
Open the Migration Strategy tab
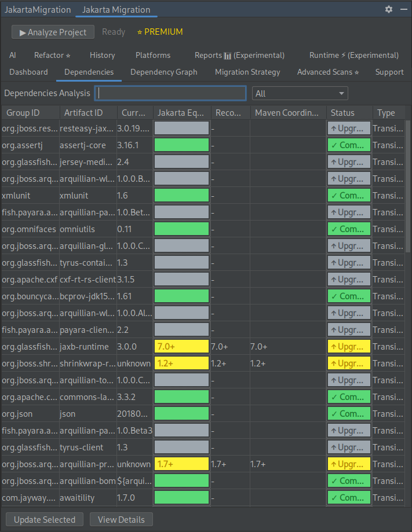pos(247,72)
